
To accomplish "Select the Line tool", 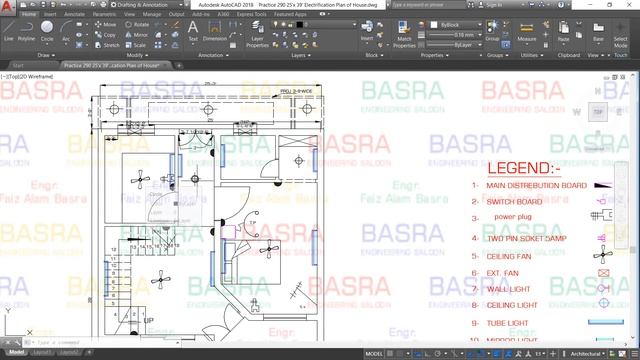I will (x=9, y=31).
